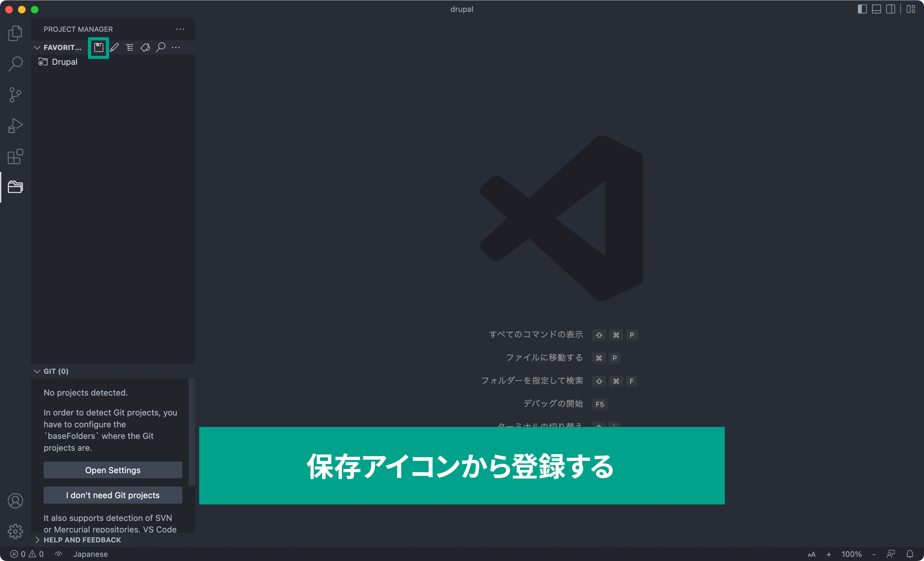Click the eye icon in status bar

click(x=58, y=554)
